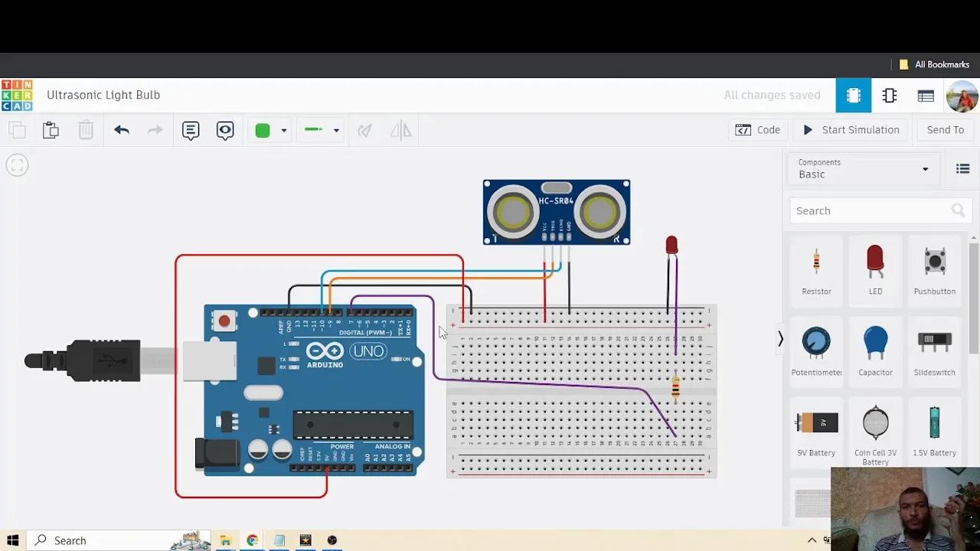This screenshot has width=980, height=551.
Task: Delete the selected component with trash icon
Action: [x=86, y=129]
